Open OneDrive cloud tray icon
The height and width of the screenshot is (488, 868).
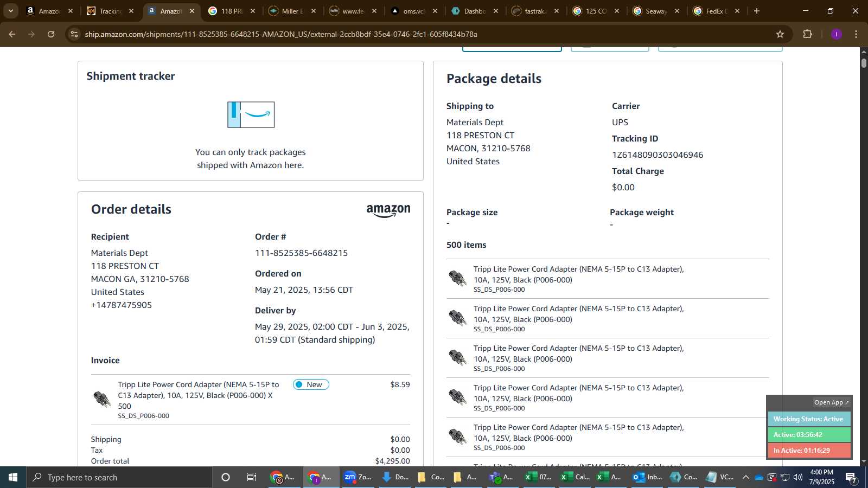click(759, 477)
